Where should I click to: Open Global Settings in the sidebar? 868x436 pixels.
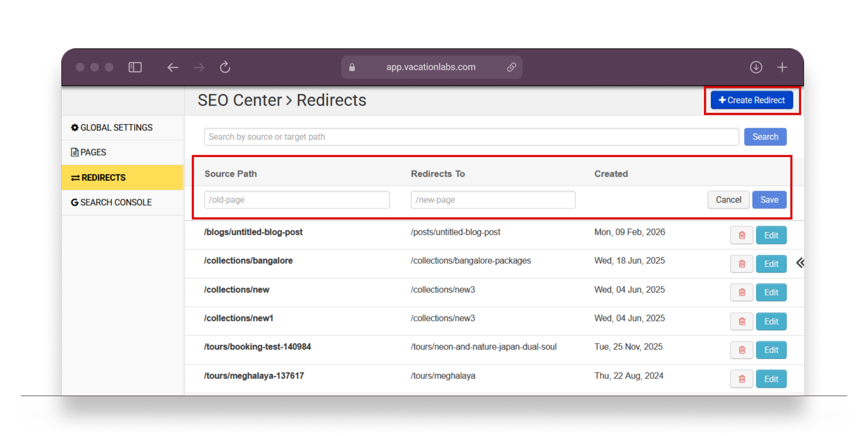(x=112, y=127)
